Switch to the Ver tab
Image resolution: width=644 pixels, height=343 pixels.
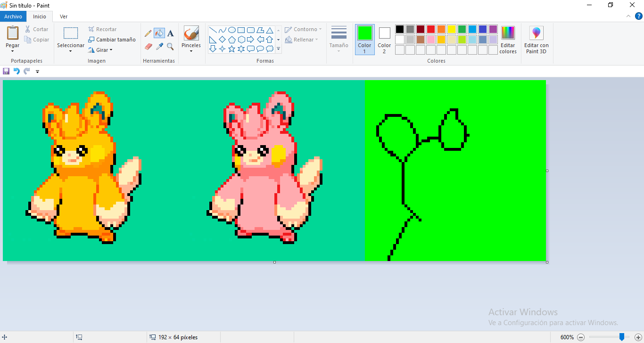pos(63,16)
